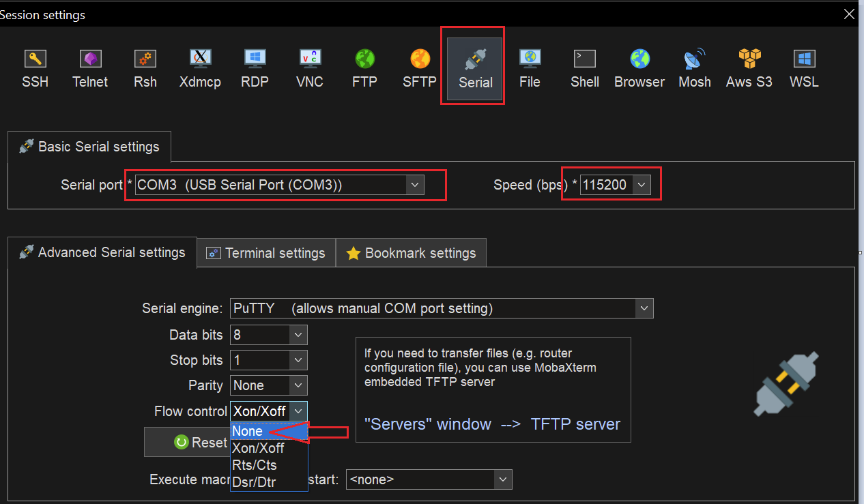Expand the Serial engine dropdown

[644, 308]
